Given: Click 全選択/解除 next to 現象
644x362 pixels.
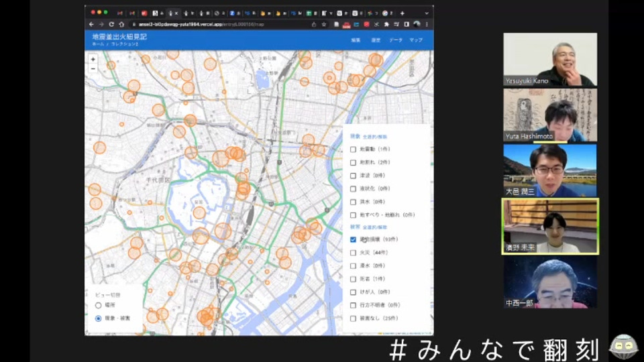Looking at the screenshot, I should coord(374,137).
